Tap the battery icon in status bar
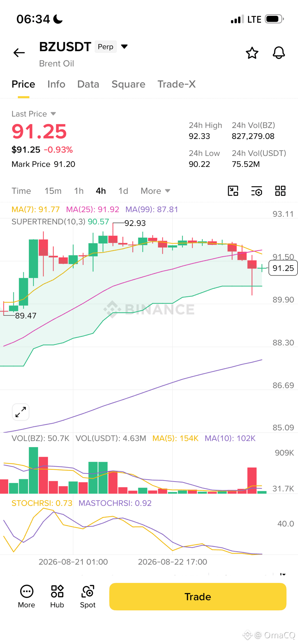The image size is (298, 644). [x=274, y=19]
